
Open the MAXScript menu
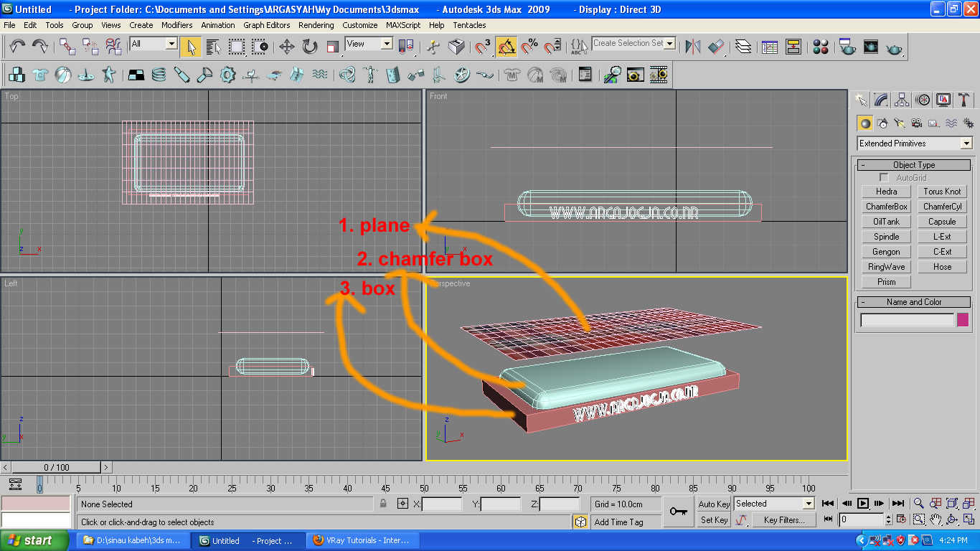[x=403, y=25]
